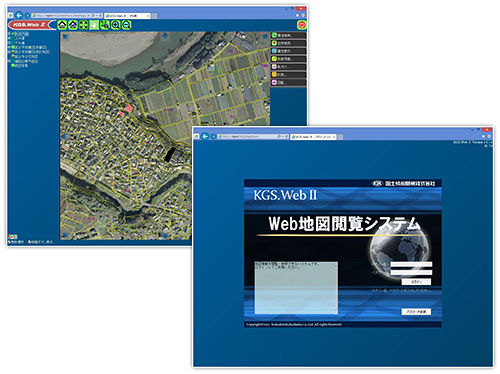Activate the pan hand tool

pyautogui.click(x=94, y=25)
